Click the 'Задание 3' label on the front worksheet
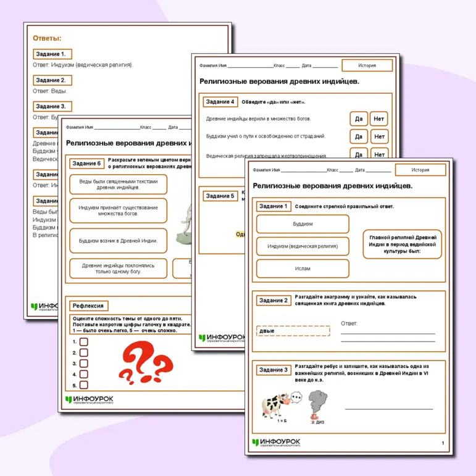 (273, 370)
